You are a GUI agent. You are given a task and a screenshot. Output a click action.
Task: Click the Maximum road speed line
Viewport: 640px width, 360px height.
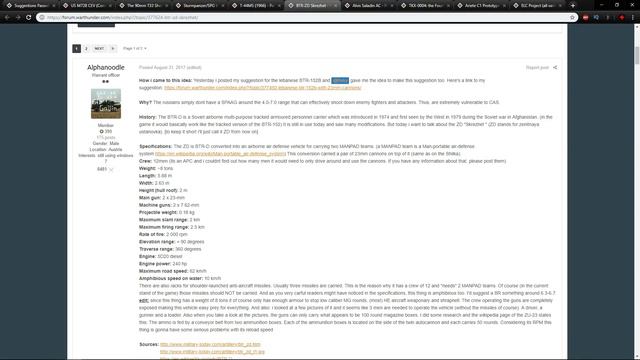pyautogui.click(x=173, y=271)
